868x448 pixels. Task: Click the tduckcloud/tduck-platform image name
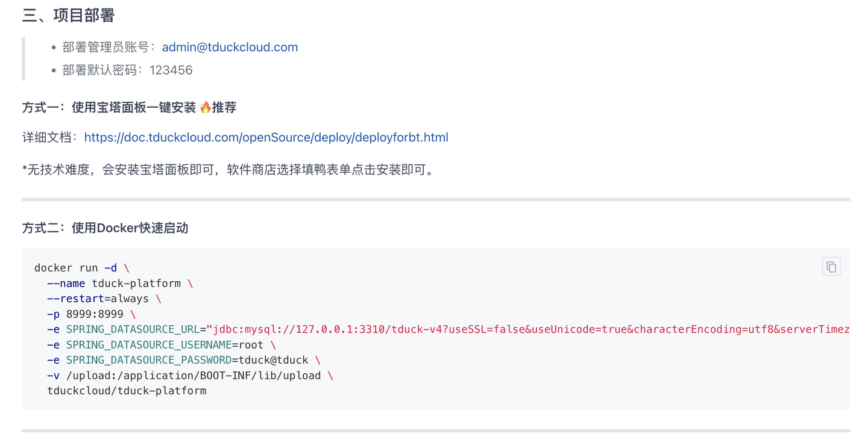pyautogui.click(x=127, y=391)
